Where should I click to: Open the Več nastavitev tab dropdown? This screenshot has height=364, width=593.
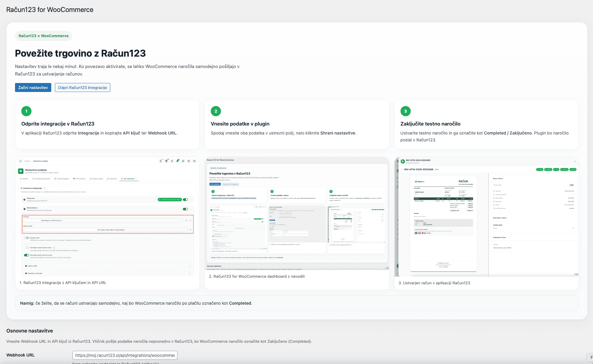tap(129, 179)
